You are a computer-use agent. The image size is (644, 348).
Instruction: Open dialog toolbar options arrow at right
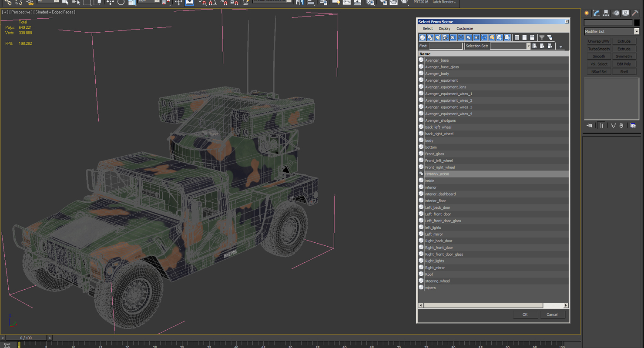click(561, 47)
